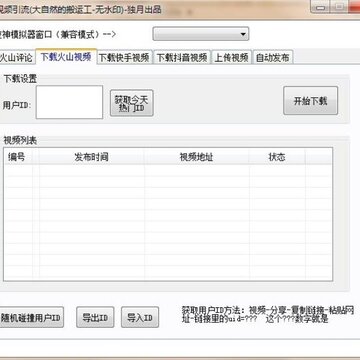Image resolution: width=360 pixels, height=360 pixels.
Task: Maximize the window from the title bar
Action: click(338, 6)
